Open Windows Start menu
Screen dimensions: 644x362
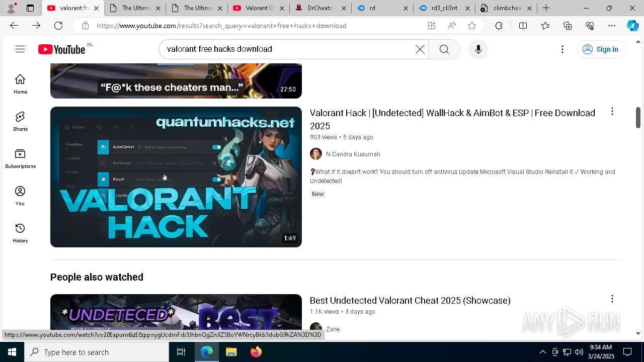tap(12, 352)
